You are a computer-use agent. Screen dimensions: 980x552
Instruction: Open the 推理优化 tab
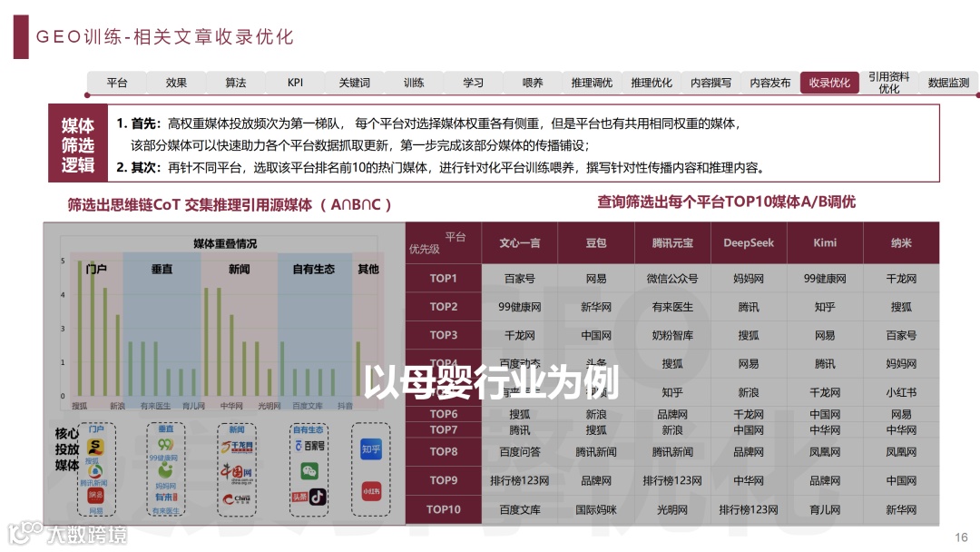click(x=652, y=83)
